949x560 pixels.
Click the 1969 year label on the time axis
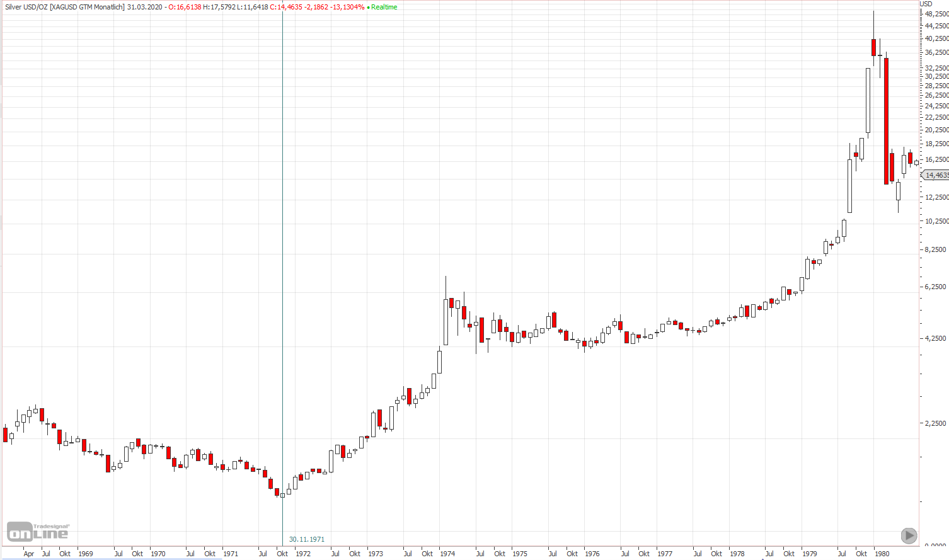point(86,554)
